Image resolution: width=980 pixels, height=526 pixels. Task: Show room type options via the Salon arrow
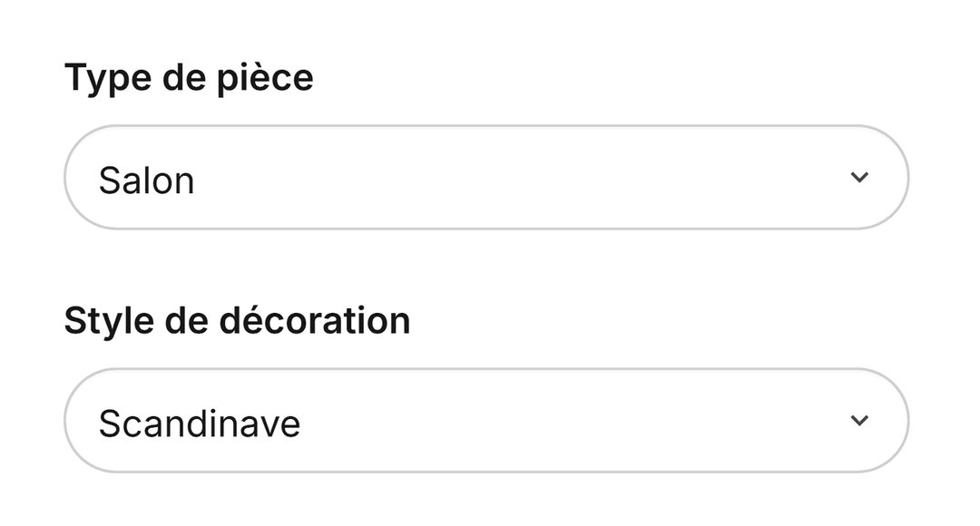point(858,178)
